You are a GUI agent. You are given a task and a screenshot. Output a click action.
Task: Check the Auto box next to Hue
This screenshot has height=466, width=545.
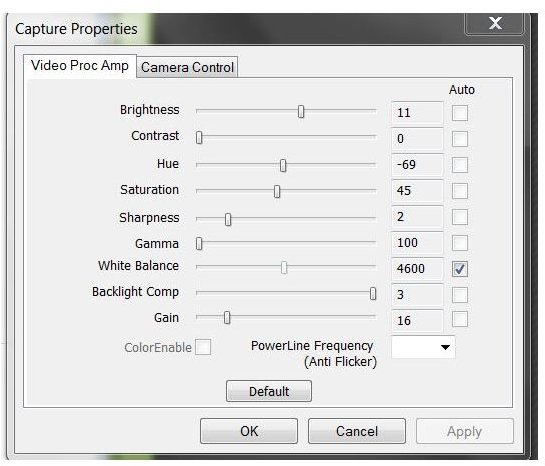[x=459, y=165]
